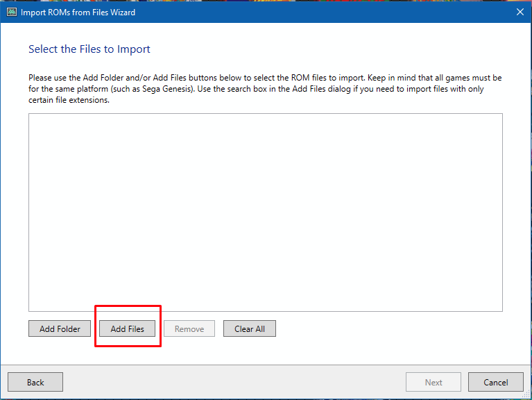Clear All files from the import list
The height and width of the screenshot is (400, 532).
pyautogui.click(x=250, y=328)
